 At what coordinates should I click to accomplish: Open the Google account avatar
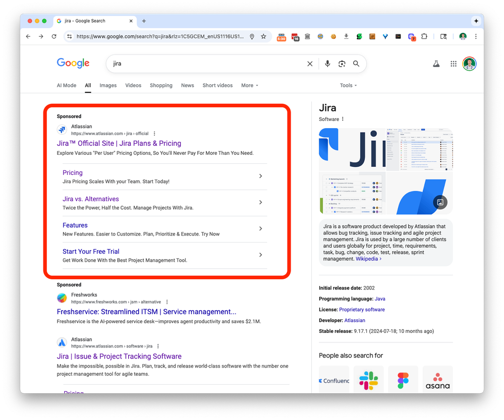click(x=469, y=64)
